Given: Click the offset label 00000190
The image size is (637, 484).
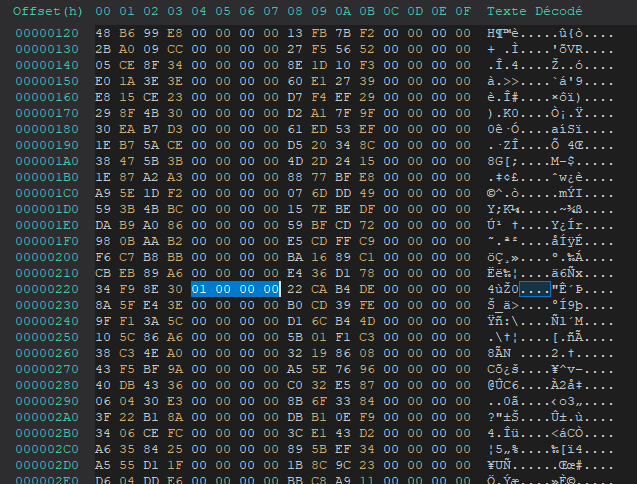Looking at the screenshot, I should coord(47,145).
